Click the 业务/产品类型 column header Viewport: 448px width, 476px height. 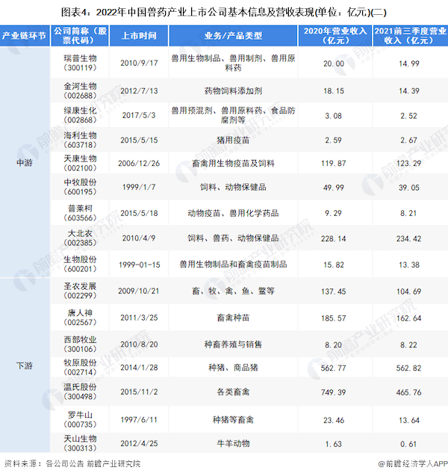point(233,36)
